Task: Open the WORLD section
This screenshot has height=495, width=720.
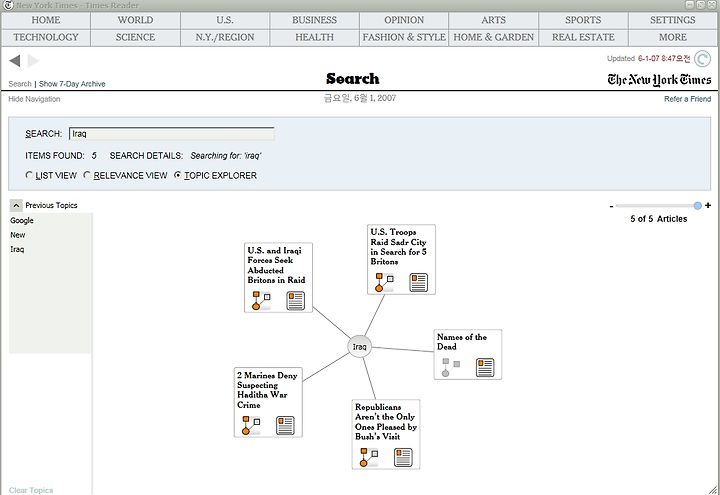Action: tap(135, 20)
